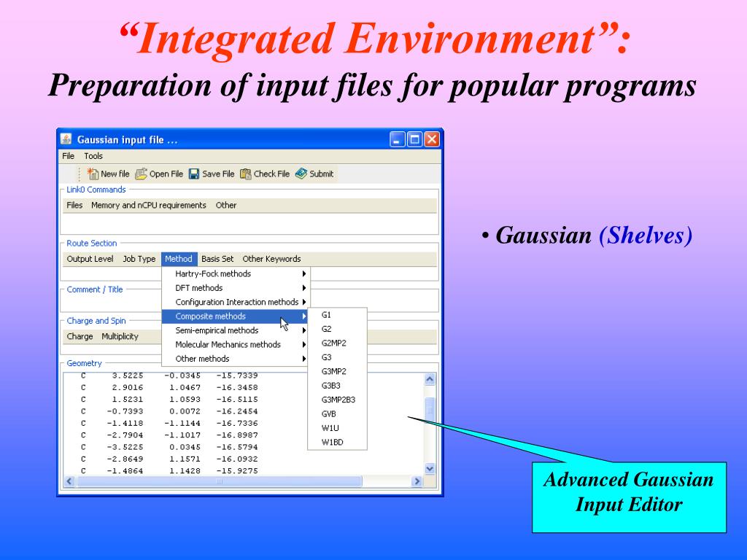Select G2 composite method
747x560 pixels.
pyautogui.click(x=337, y=329)
